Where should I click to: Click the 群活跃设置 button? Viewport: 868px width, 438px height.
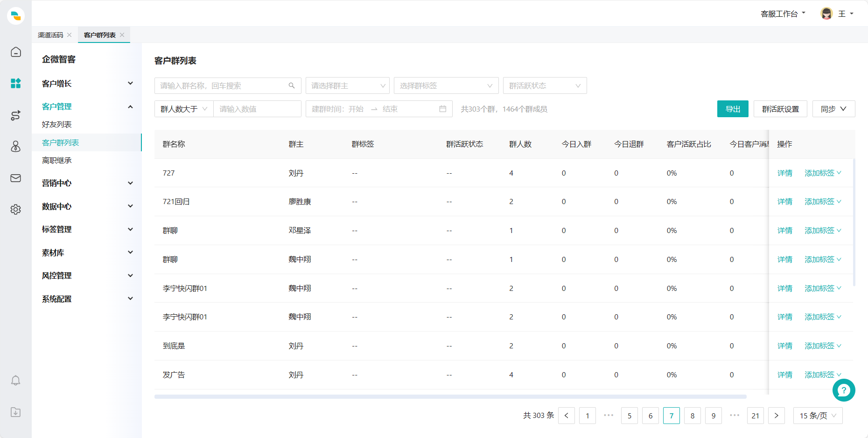780,109
